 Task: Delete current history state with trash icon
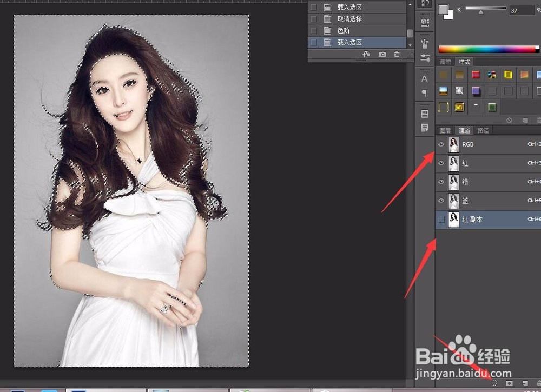tap(397, 54)
